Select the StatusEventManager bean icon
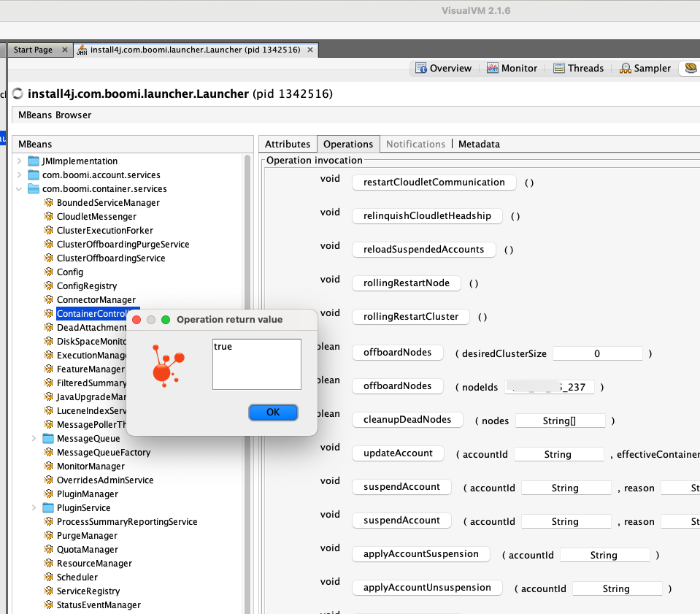 49,605
